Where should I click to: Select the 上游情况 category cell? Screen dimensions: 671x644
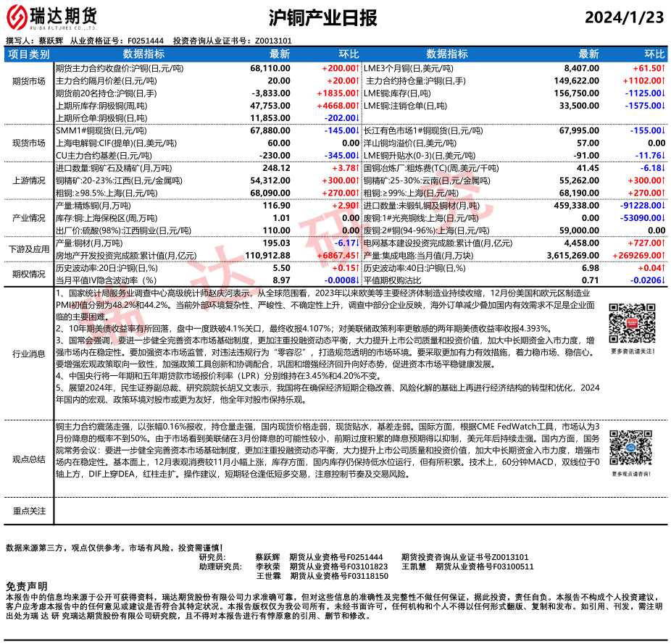[29, 180]
